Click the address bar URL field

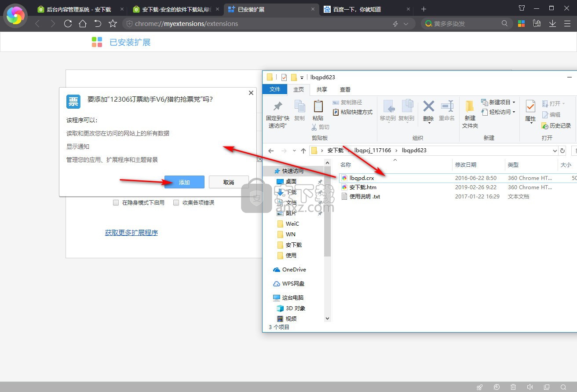coord(259,24)
